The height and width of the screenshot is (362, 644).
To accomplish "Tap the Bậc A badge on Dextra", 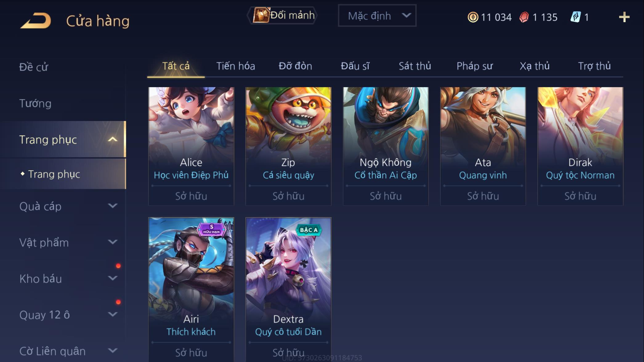I will [x=309, y=230].
